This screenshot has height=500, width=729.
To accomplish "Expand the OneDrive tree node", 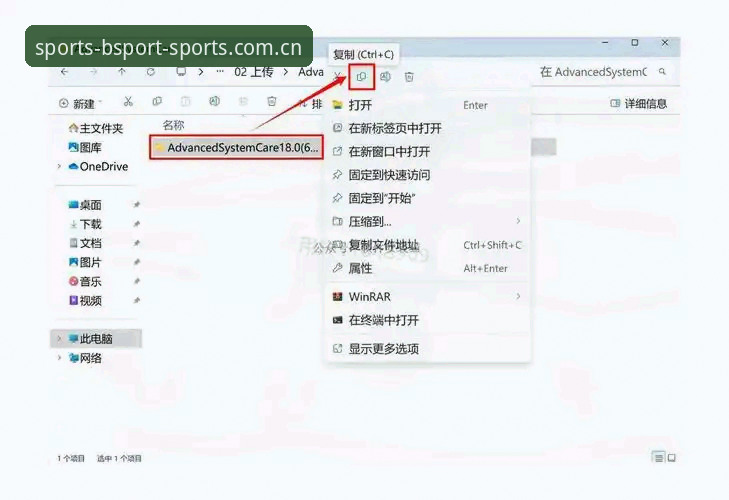I will pyautogui.click(x=59, y=166).
